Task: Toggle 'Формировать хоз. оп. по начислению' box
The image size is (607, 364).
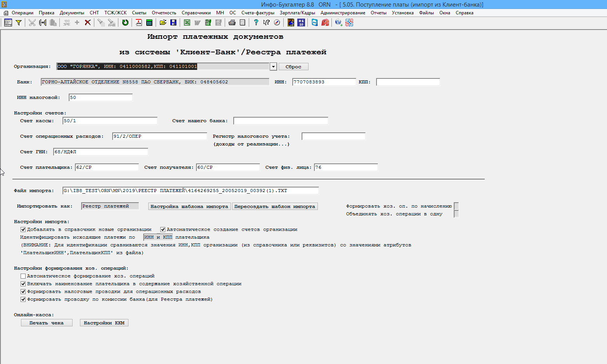Action: pyautogui.click(x=456, y=206)
